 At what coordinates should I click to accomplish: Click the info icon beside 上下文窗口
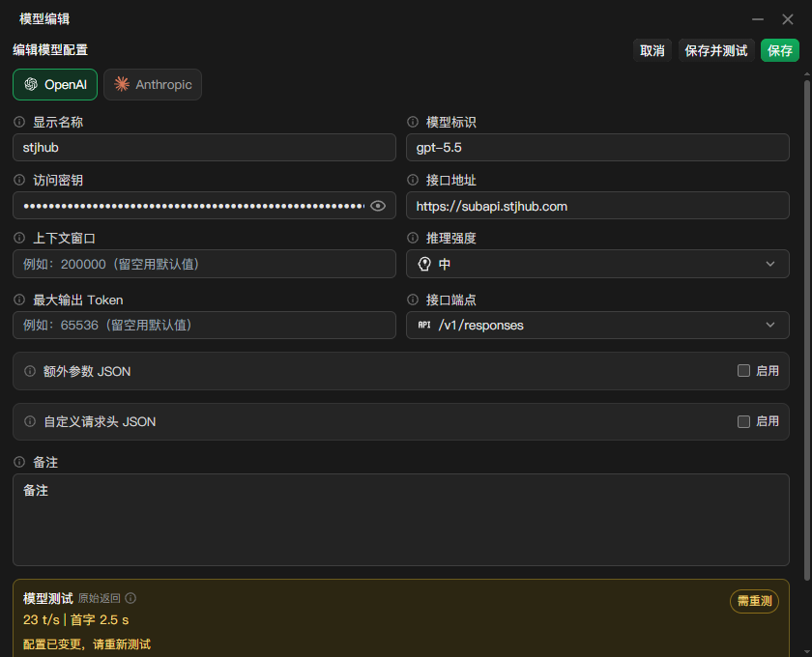(x=19, y=238)
